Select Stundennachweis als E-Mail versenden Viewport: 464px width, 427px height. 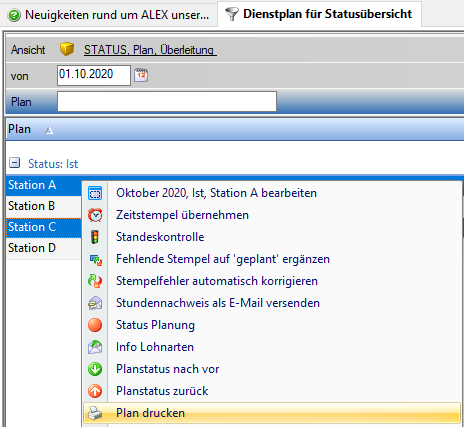click(x=272, y=303)
